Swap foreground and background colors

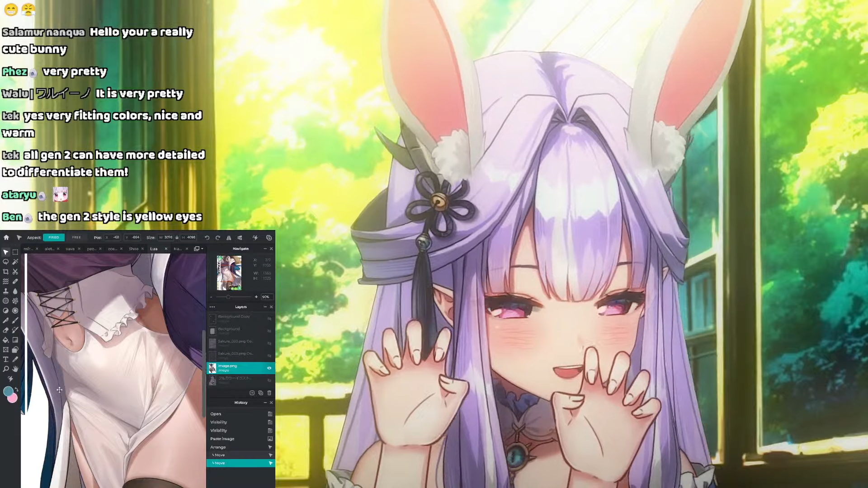tap(17, 389)
